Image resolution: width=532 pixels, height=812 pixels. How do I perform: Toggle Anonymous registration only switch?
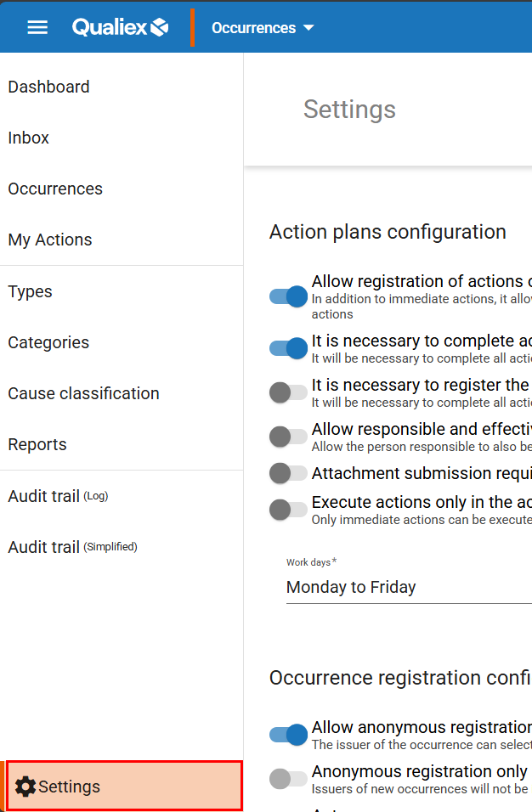click(x=288, y=779)
